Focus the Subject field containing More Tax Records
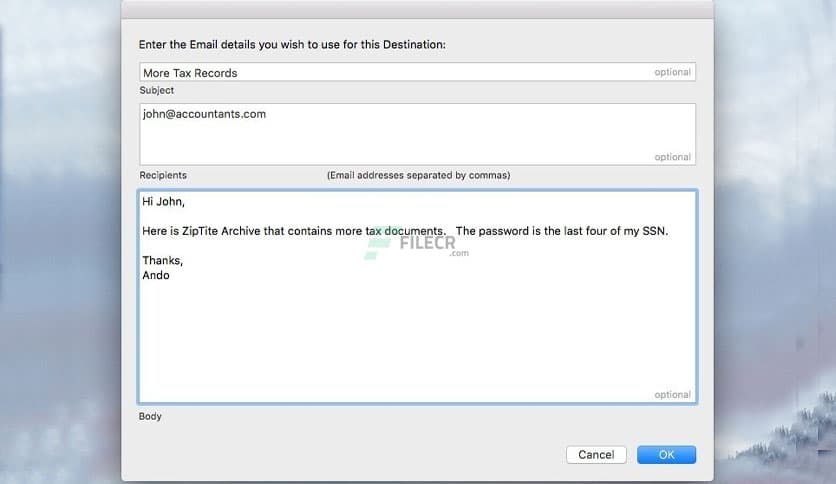The height and width of the screenshot is (484, 836). [300, 73]
